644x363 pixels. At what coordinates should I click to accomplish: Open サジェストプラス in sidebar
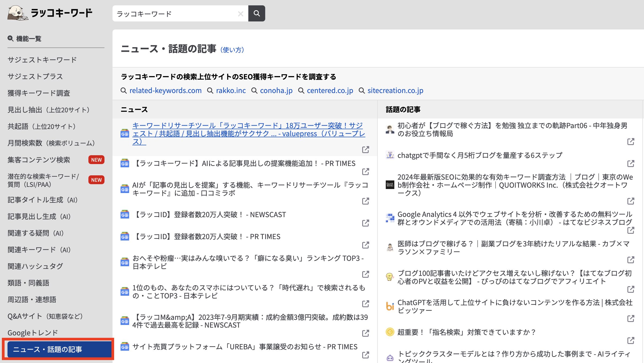35,76
